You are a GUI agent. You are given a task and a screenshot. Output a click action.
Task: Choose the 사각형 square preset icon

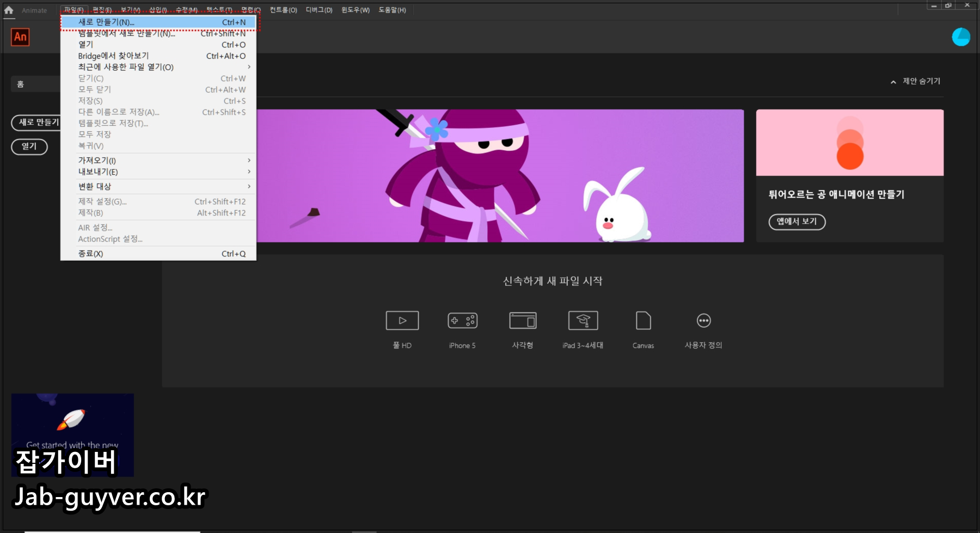(x=523, y=321)
